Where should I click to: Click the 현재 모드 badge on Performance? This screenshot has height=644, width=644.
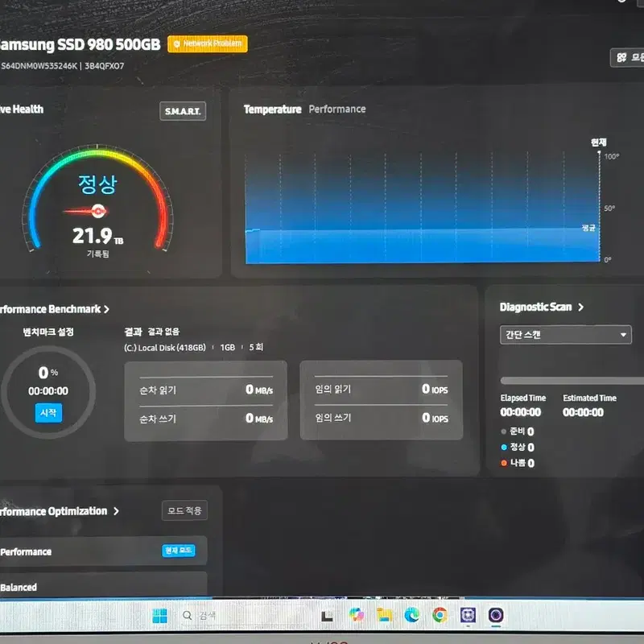tap(179, 551)
